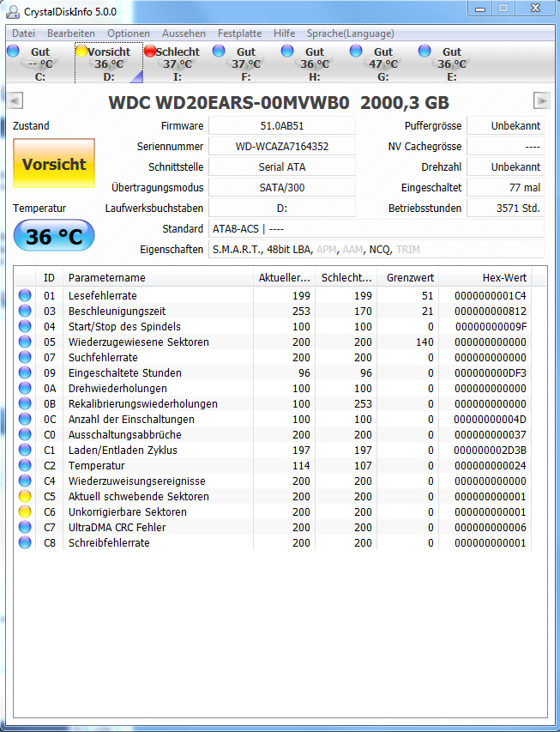Click the Serial ATA interface field
Screen dimensions: 560x732
coord(282,166)
